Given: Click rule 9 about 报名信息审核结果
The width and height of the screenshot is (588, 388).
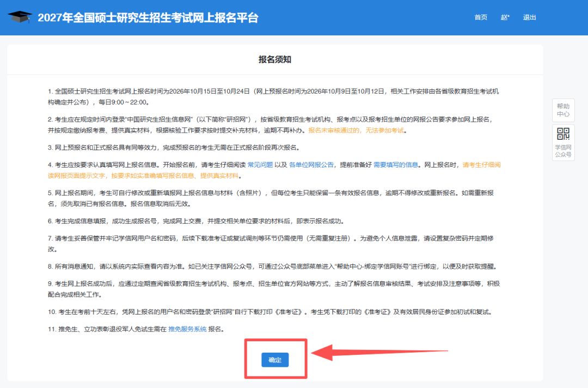Looking at the screenshot, I should [274, 289].
